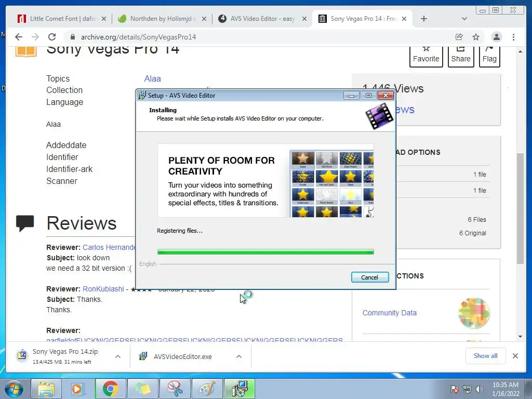Viewport: 532px width, 399px height.
Task: Click the "6 Files" download entry
Action: click(x=477, y=220)
